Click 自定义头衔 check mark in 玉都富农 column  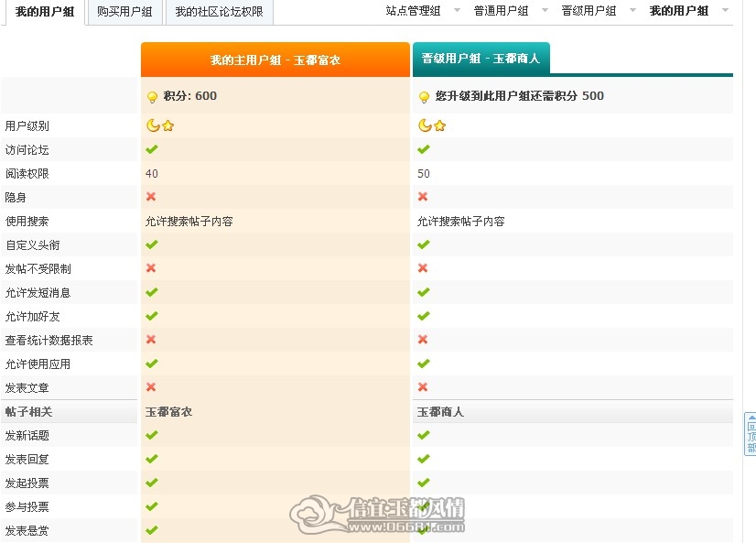click(x=152, y=245)
